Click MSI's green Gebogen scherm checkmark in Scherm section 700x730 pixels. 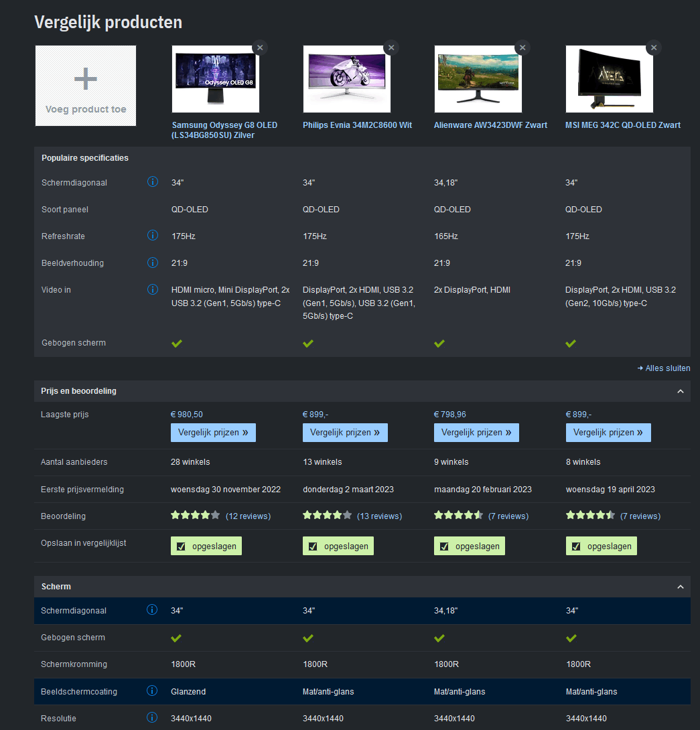[571, 638]
